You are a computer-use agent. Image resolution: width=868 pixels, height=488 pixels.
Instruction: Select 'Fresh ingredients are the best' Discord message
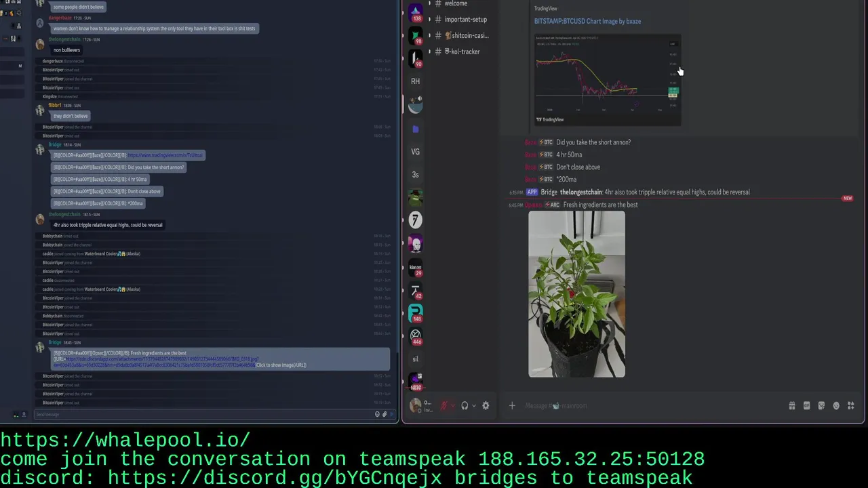[600, 205]
